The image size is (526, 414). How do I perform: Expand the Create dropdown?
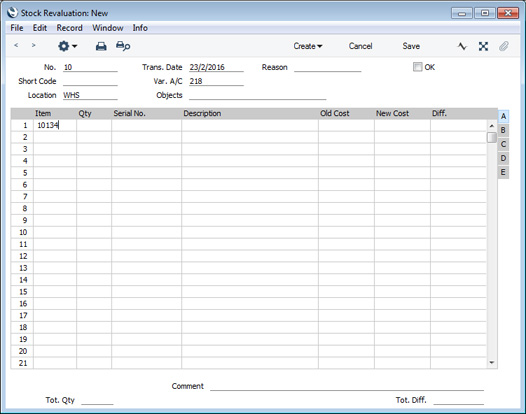(308, 46)
